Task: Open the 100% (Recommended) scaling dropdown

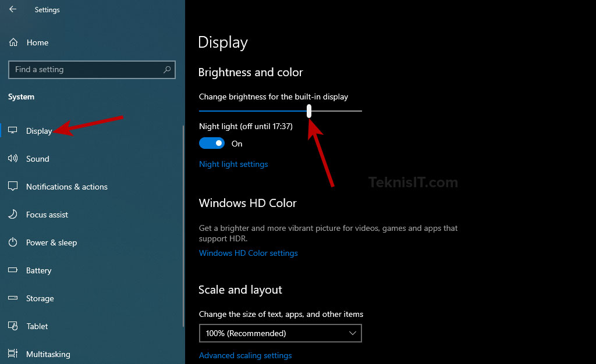Action: click(280, 333)
